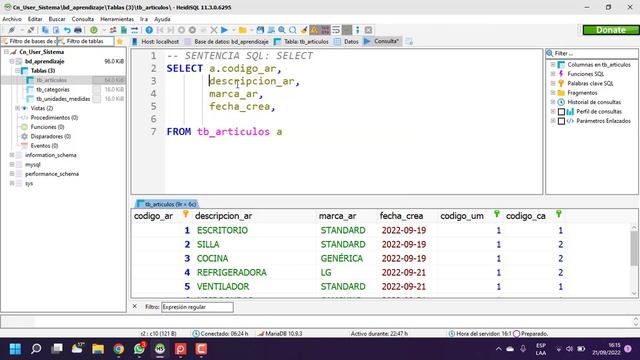The image size is (640, 360).
Task: Select tb_unidades_medidas in the tree
Action: [x=63, y=99]
